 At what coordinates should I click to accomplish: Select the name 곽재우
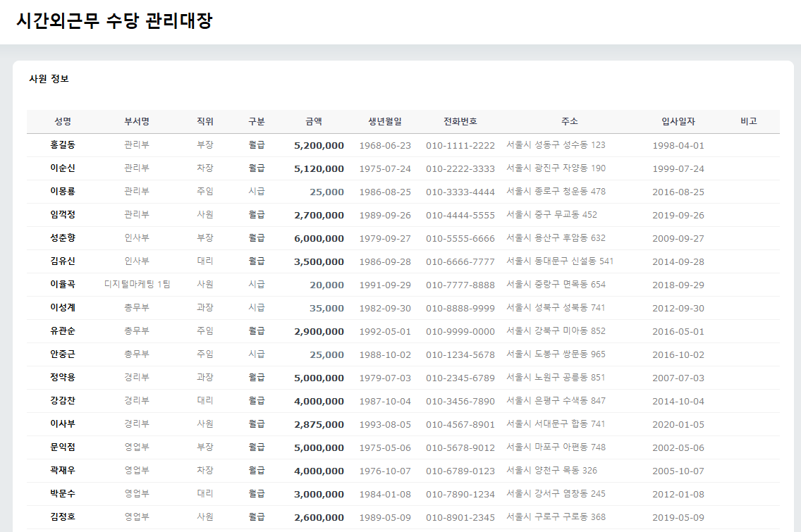coord(63,470)
